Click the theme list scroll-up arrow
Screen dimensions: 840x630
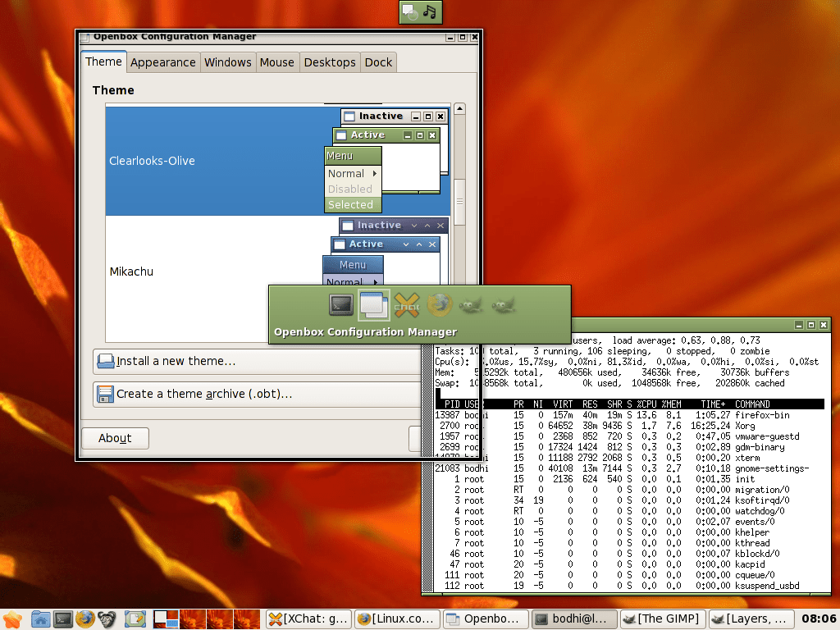[459, 109]
